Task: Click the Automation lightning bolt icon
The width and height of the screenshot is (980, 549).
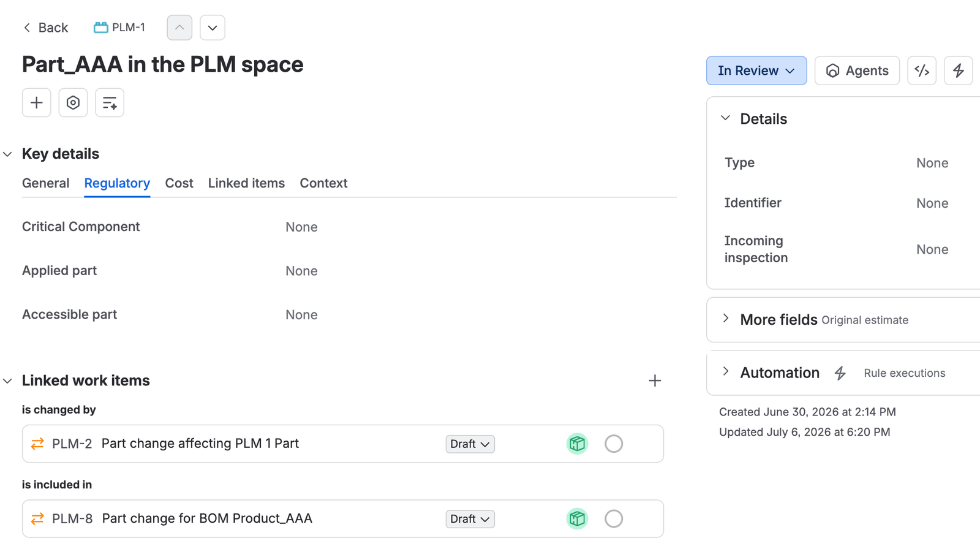Action: point(840,373)
